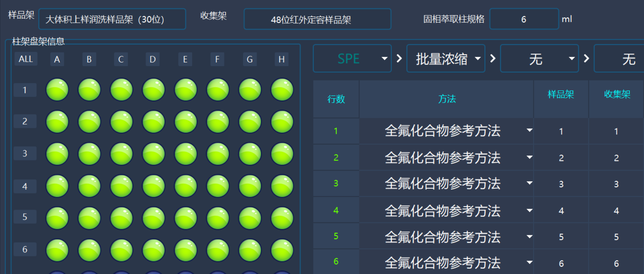The height and width of the screenshot is (274, 644).
Task: Select the green well at D3
Action: coord(153,154)
